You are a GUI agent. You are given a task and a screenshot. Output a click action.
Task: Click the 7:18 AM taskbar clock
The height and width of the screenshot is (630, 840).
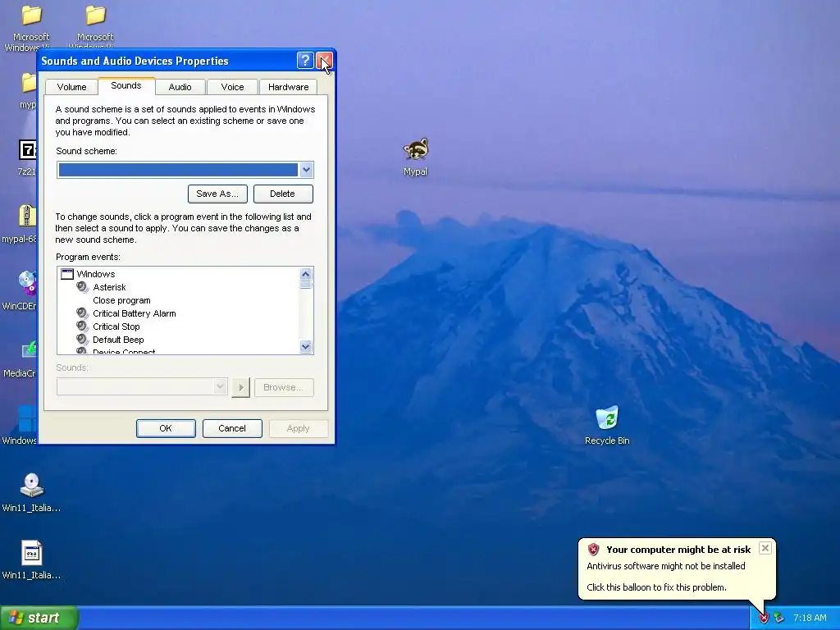tap(810, 618)
